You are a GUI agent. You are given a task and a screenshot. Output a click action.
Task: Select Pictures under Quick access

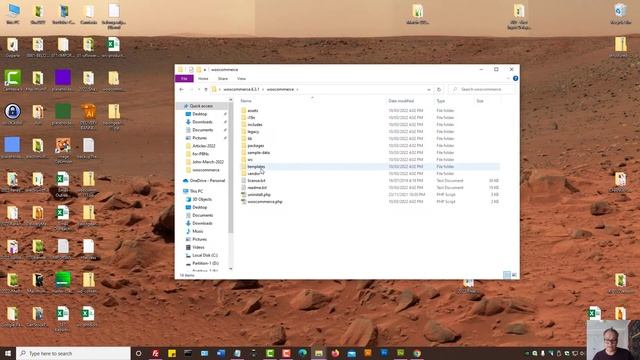point(199,138)
